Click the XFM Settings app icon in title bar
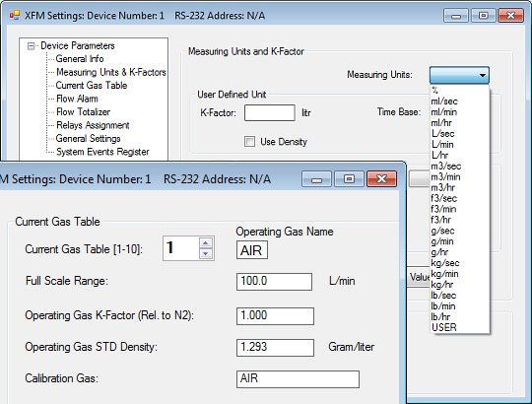The image size is (532, 404). pos(15,15)
